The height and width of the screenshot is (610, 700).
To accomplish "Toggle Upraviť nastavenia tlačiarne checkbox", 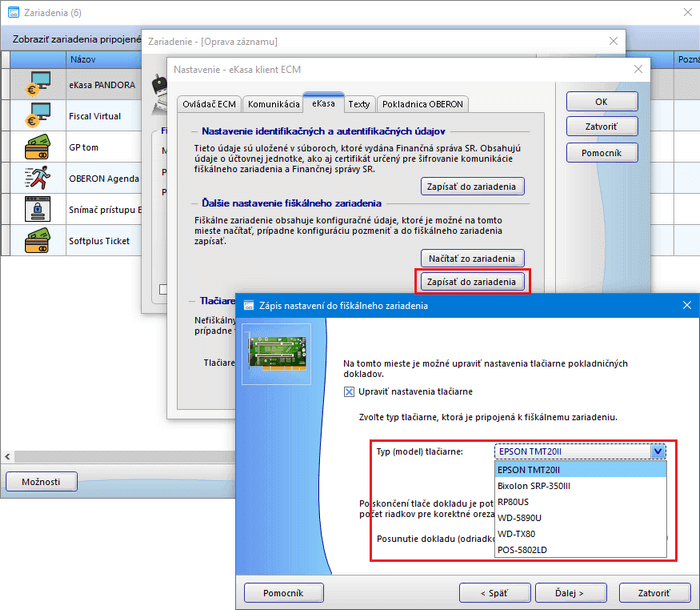I will coord(349,392).
